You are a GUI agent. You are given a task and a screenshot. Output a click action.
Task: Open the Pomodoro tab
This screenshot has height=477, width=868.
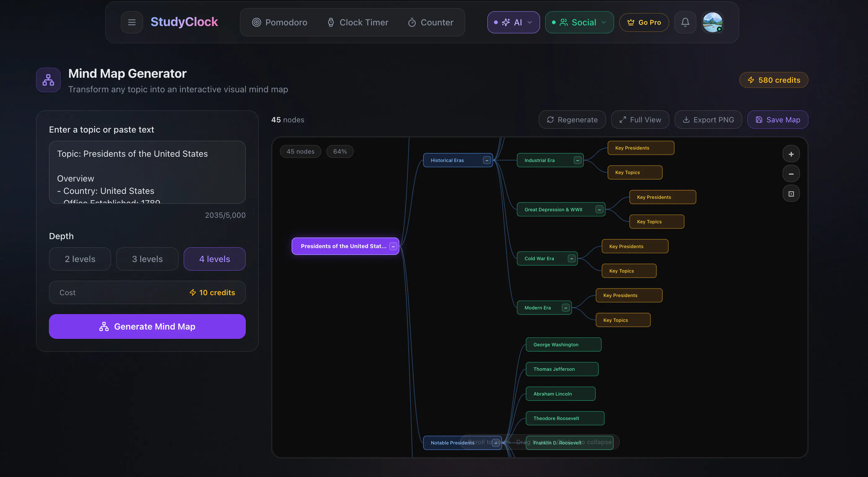279,22
